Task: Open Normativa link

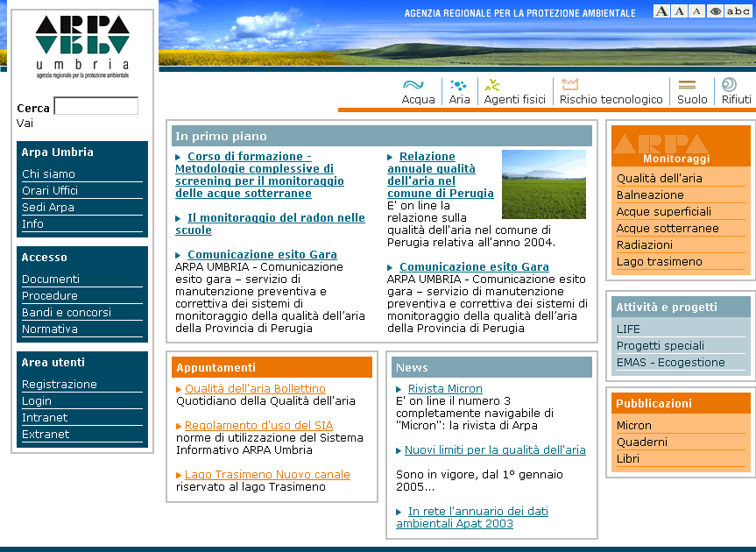Action: click(50, 329)
